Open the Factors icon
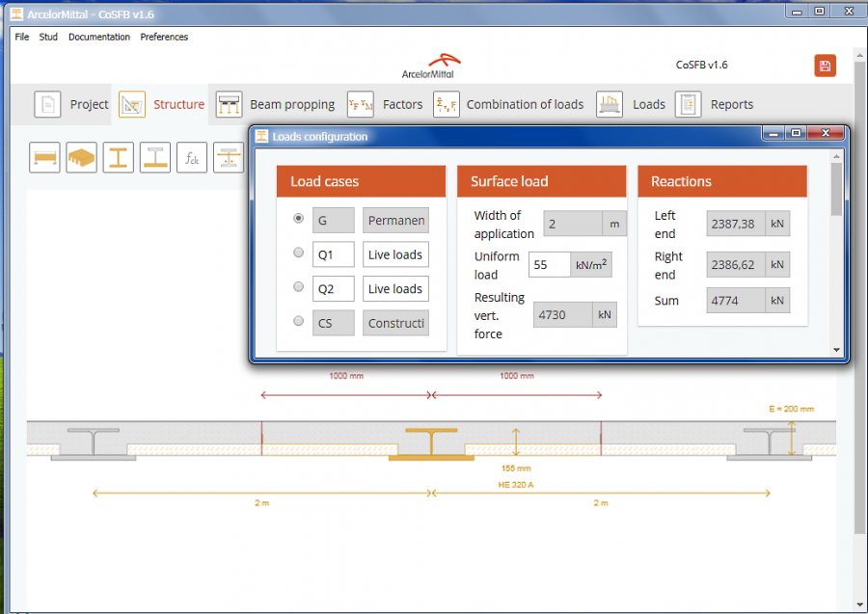The width and height of the screenshot is (868, 614). (x=361, y=104)
